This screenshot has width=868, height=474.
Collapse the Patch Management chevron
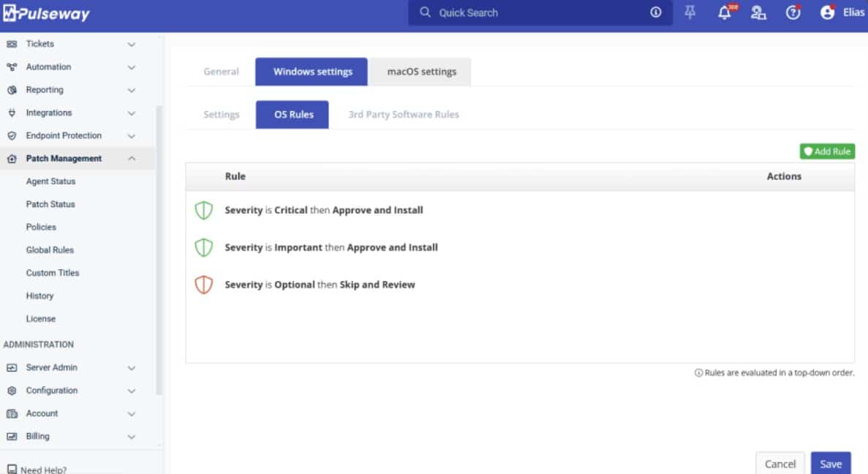coord(131,159)
